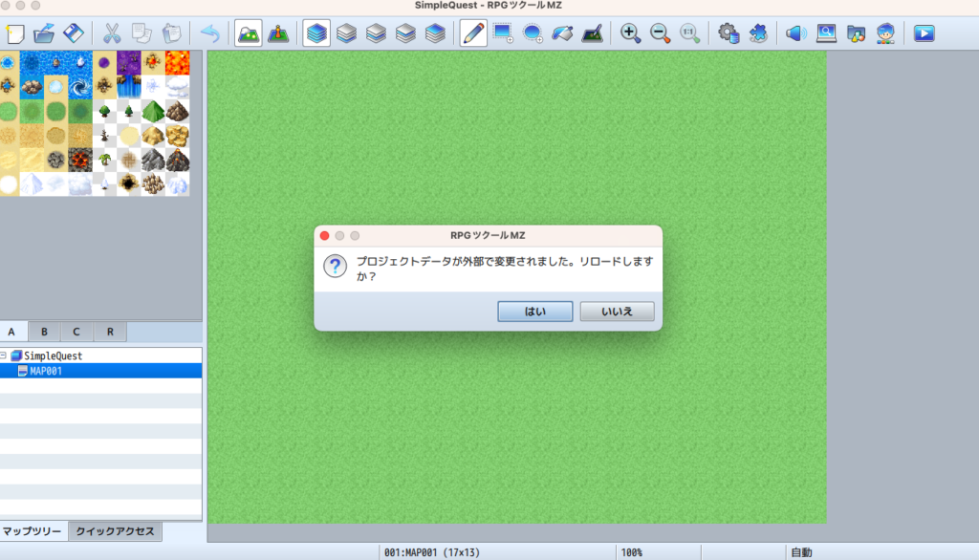Click いいえ to decline reloading
Viewport: 979px width, 560px height.
618,312
